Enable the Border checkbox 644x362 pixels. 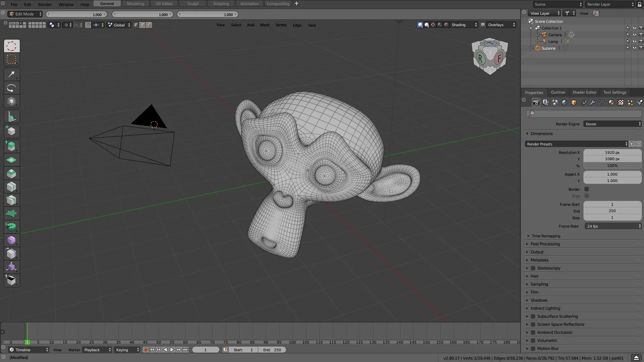tap(587, 189)
